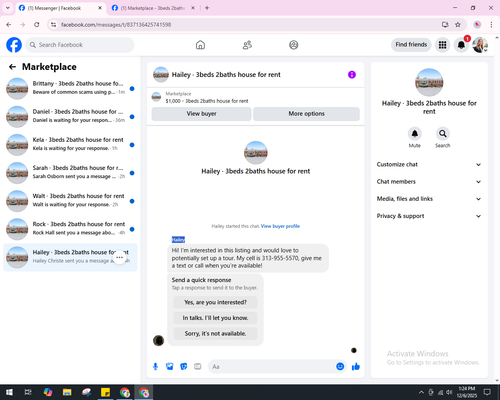
Task: Open the apps grid menu icon
Action: click(x=442, y=45)
